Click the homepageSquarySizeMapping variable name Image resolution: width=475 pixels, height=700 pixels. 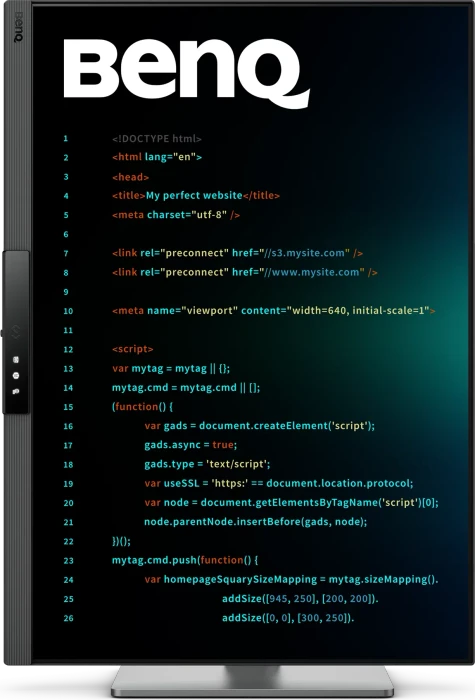(240, 579)
